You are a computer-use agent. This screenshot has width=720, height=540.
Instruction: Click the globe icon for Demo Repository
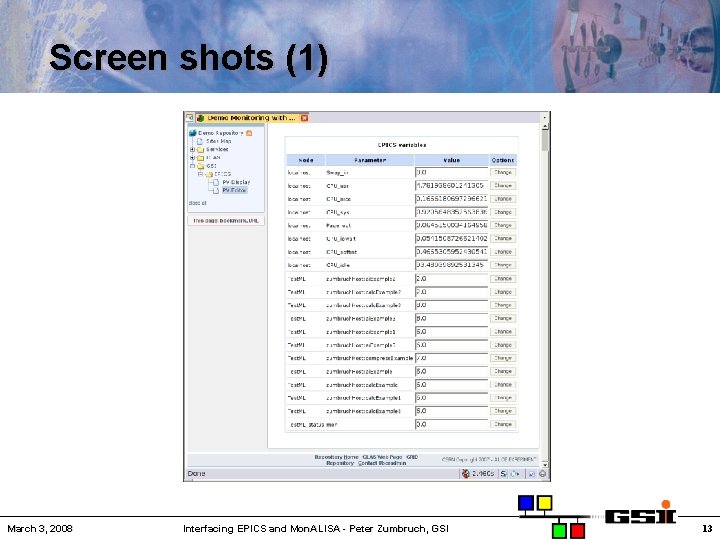pos(192,133)
